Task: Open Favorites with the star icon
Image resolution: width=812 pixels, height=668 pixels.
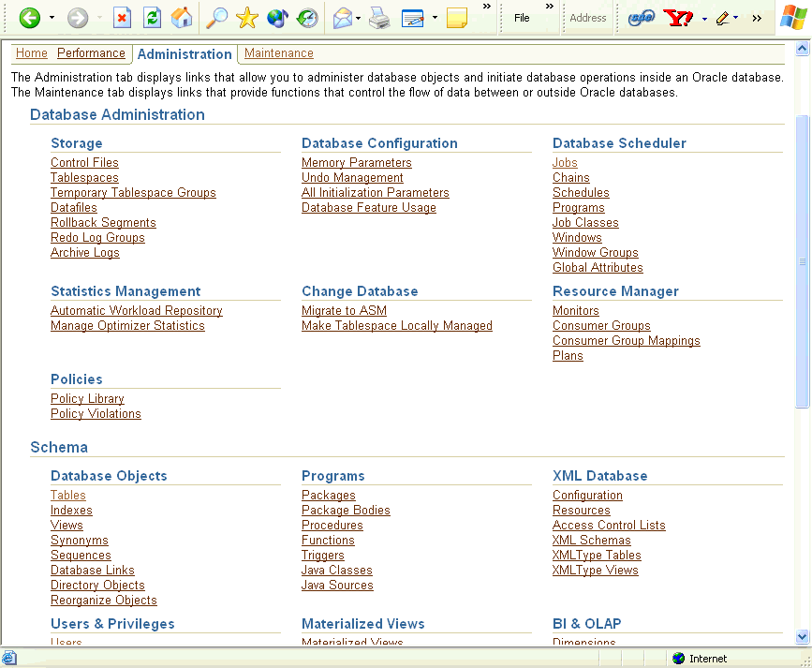Action: 247,18
